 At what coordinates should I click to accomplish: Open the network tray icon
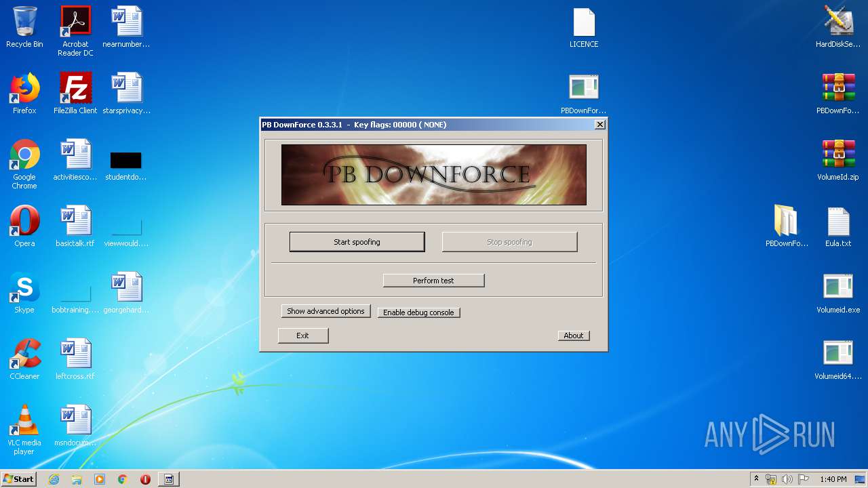pyautogui.click(x=771, y=479)
